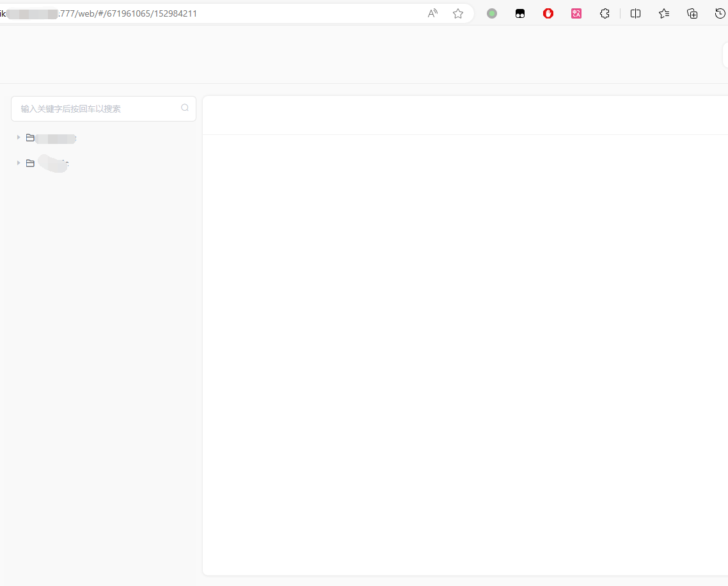Click the search magnifier in keyword box
Viewport: 728px width, 586px height.
[x=184, y=107]
